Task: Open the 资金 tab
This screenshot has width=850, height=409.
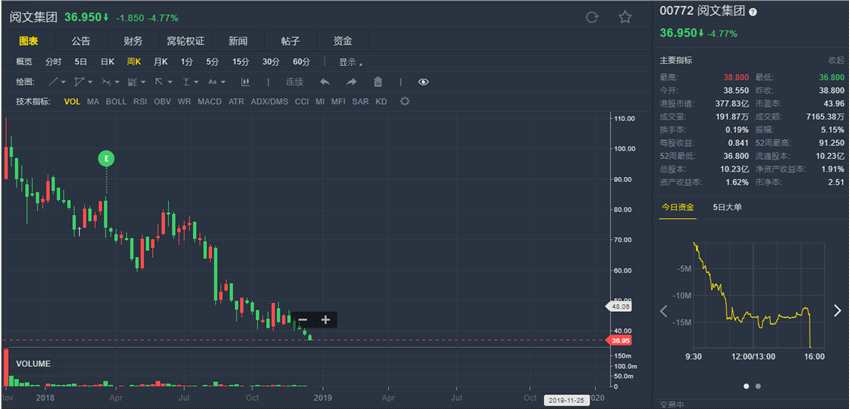Action: (343, 41)
